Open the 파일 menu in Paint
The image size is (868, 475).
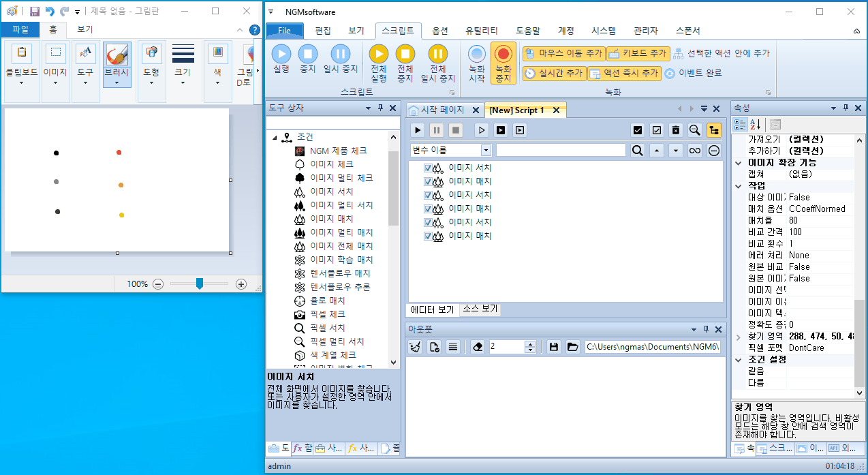[20, 29]
